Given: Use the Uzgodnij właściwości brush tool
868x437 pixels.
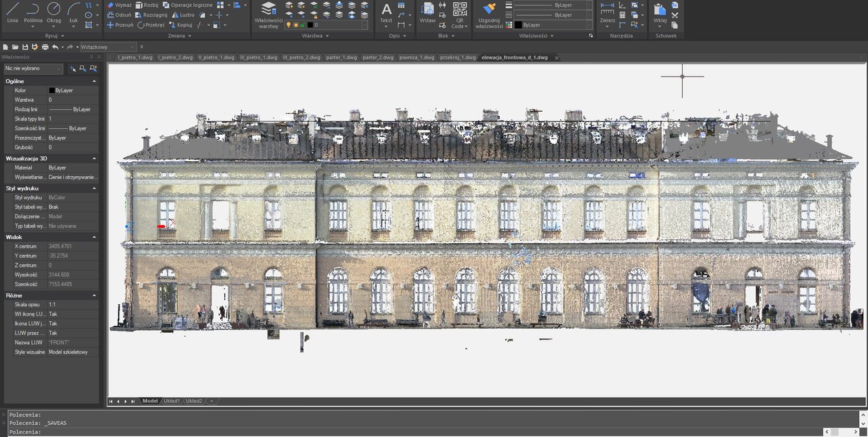Looking at the screenshot, I should pyautogui.click(x=489, y=15).
